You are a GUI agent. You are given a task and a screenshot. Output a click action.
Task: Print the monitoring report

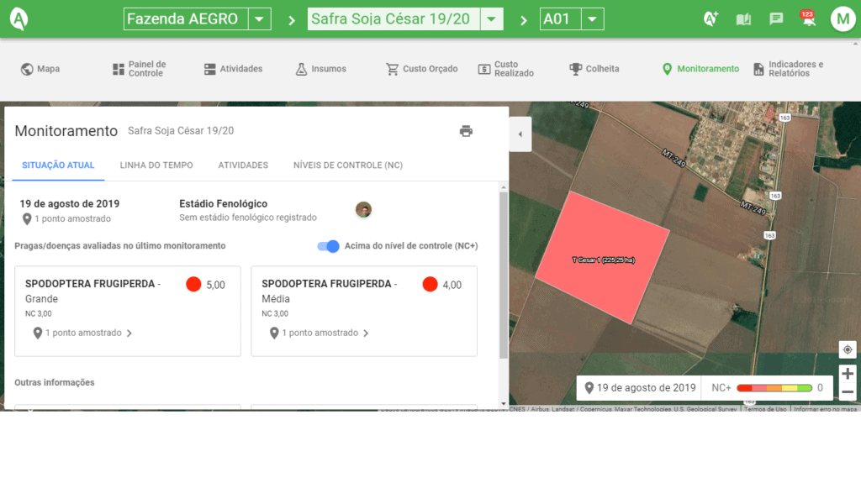(x=467, y=131)
